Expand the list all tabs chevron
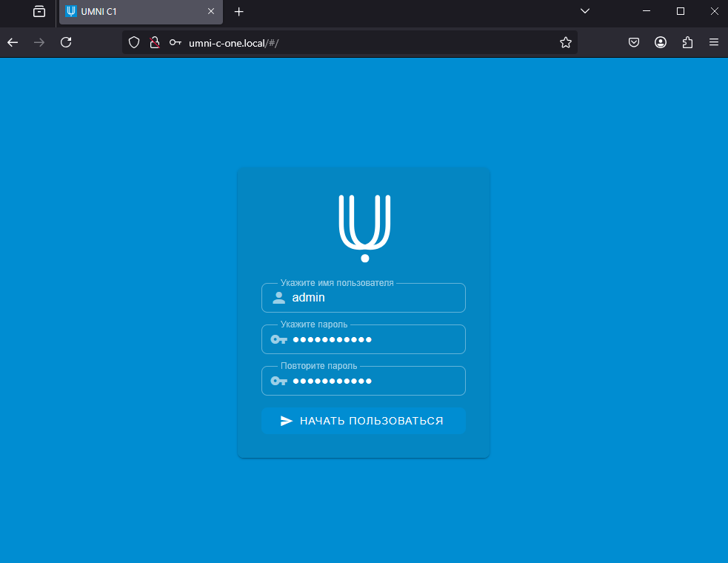The width and height of the screenshot is (728, 563). coord(585,11)
